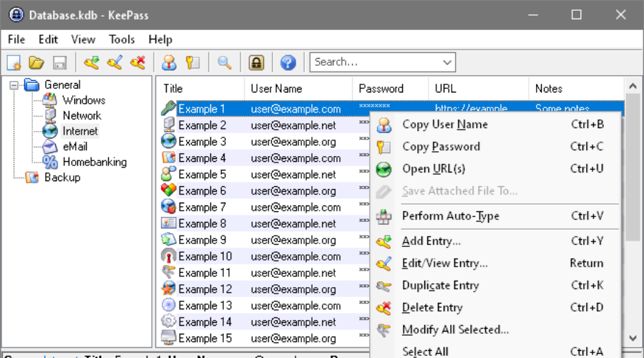Screen dimensions: 644x358
Task: Sort by the Title column header
Action: 201,89
